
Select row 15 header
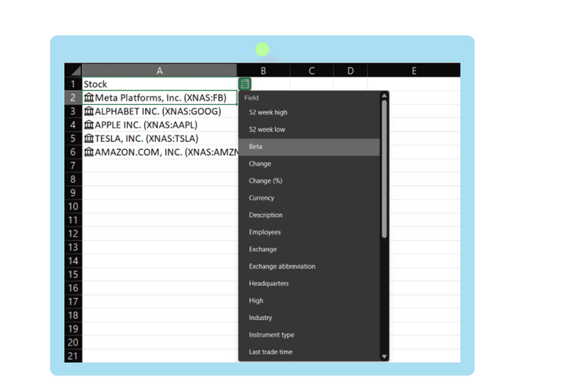(x=73, y=274)
